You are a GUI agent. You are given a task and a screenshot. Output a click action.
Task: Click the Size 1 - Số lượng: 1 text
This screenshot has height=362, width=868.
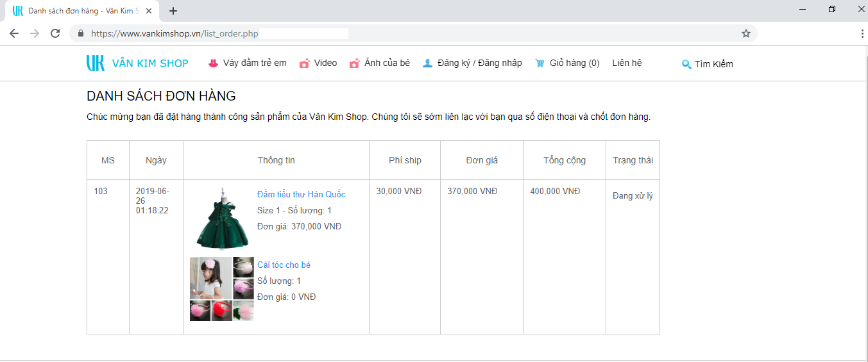click(294, 210)
